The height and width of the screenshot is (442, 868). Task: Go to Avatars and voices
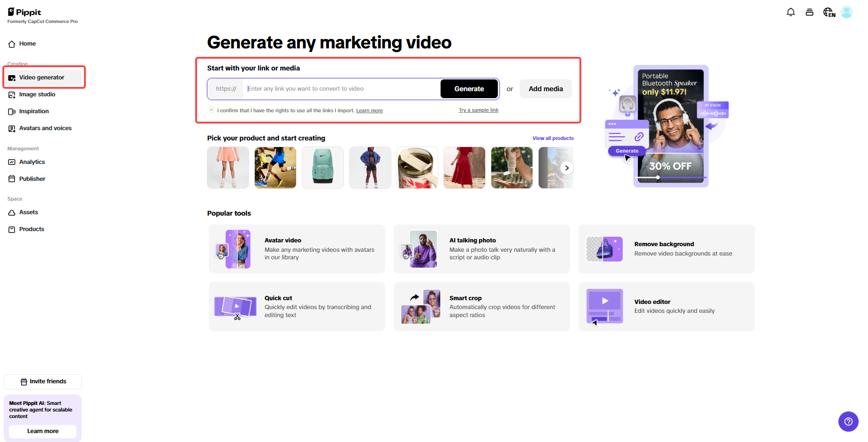[45, 128]
